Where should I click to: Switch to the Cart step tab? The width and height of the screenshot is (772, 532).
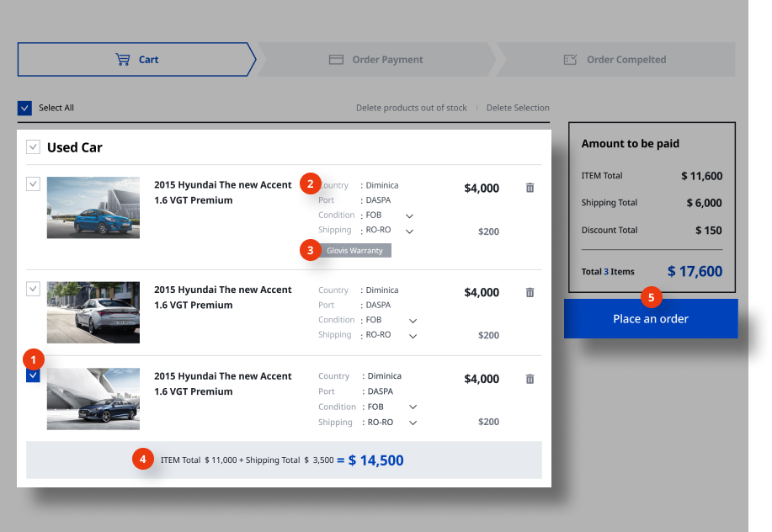click(x=137, y=60)
